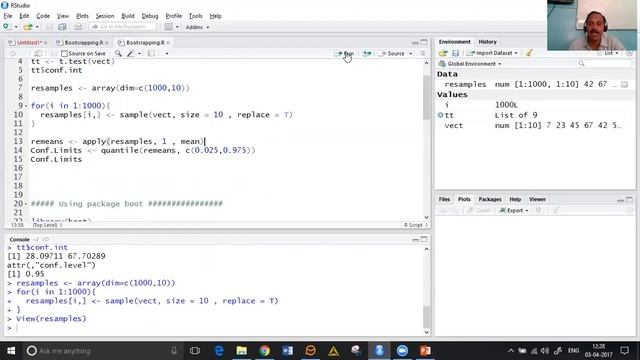Click the Load workspace icon in Environment
Viewport: 640px width, 360px height.
(x=443, y=53)
